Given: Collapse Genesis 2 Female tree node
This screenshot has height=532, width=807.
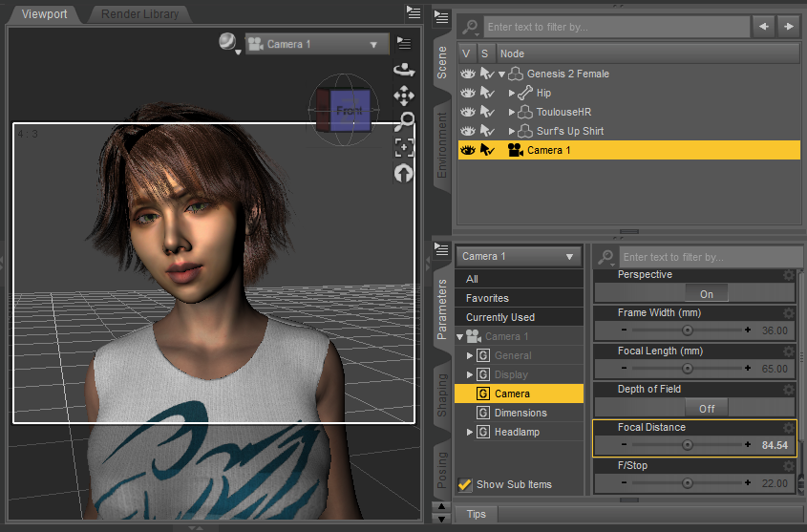Looking at the screenshot, I should [501, 74].
